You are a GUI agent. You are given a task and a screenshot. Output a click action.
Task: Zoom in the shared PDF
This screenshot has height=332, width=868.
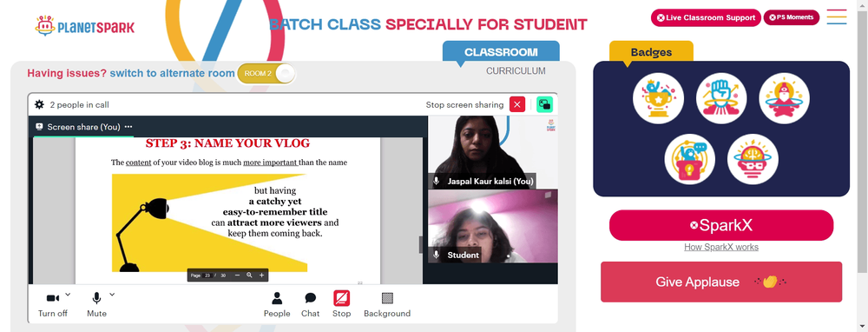click(x=262, y=275)
